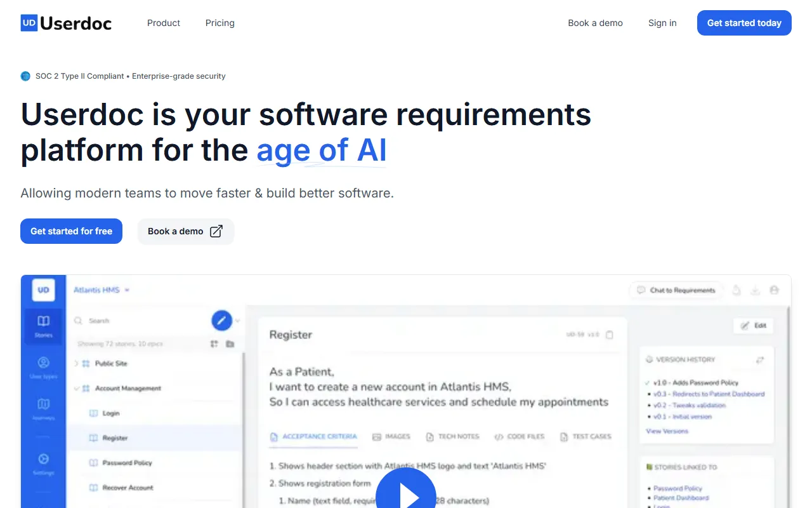Select the Stories icon in blue sidebar
Image resolution: width=812 pixels, height=508 pixels.
[x=43, y=326]
